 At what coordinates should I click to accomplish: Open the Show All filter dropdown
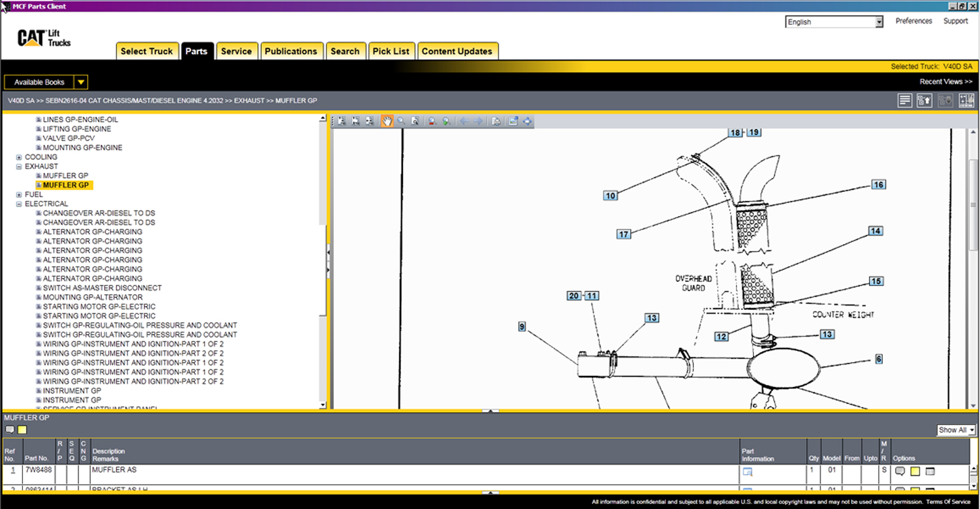[x=971, y=430]
